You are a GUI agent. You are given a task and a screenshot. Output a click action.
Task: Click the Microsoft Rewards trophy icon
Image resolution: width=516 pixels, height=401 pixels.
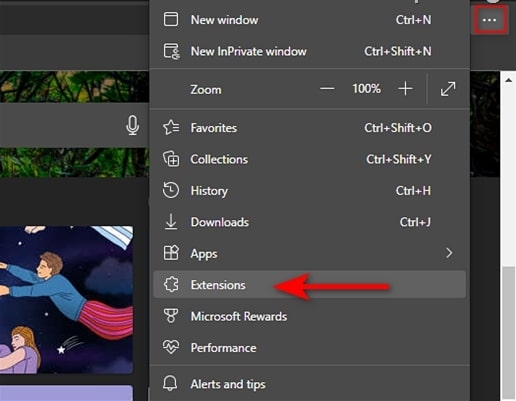[171, 316]
